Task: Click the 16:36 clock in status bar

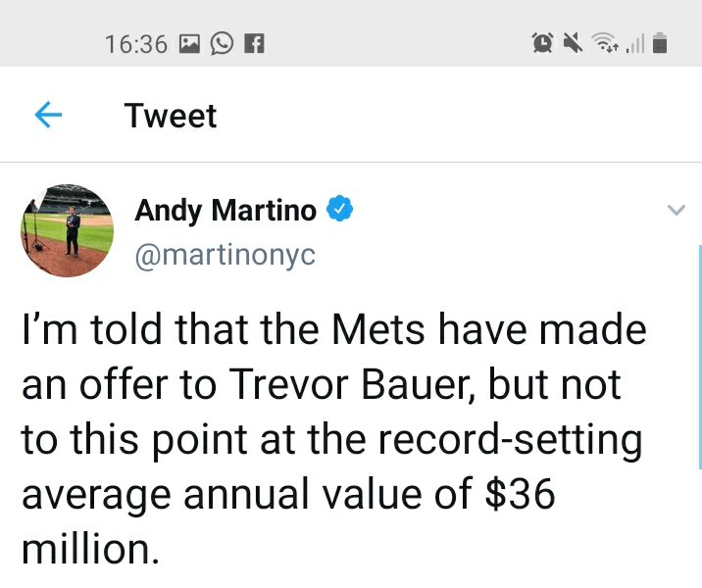Action: [x=135, y=43]
